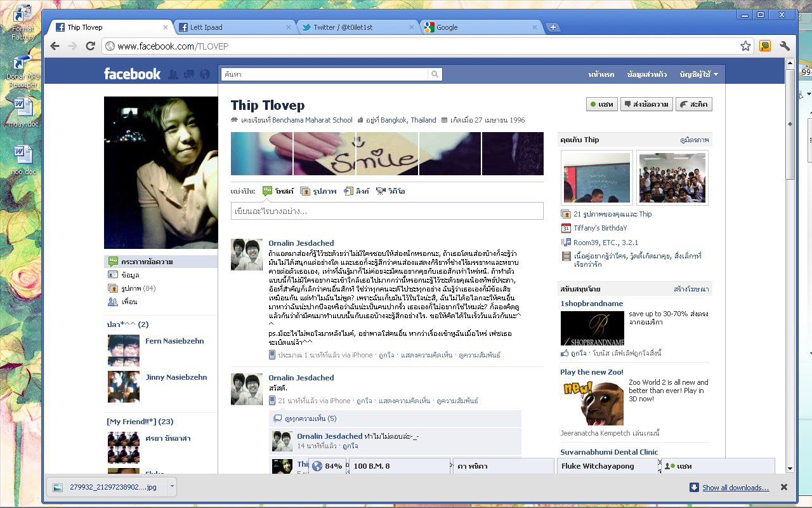Open ข้อมูล info in sidebar
The height and width of the screenshot is (508, 812).
130,275
